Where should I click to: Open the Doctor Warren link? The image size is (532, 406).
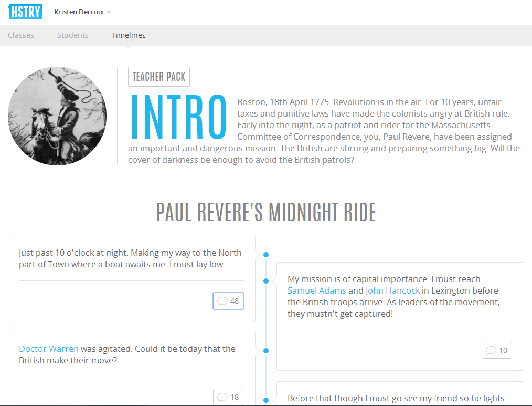point(49,349)
